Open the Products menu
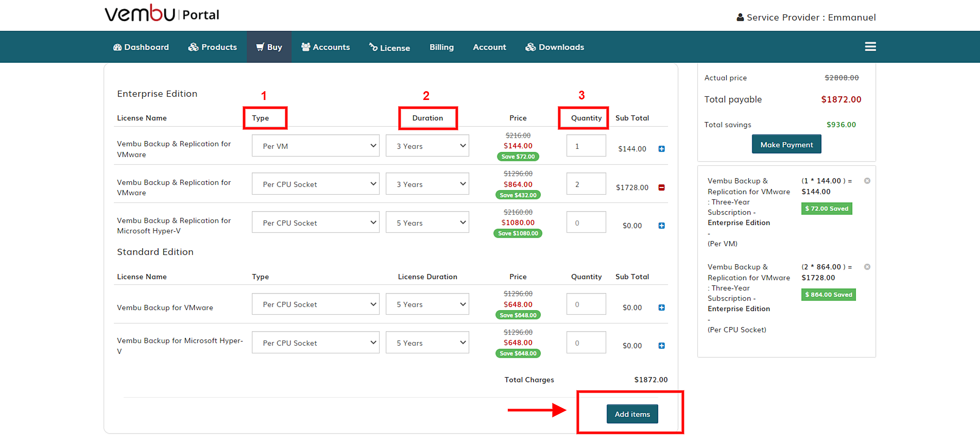 (x=212, y=47)
